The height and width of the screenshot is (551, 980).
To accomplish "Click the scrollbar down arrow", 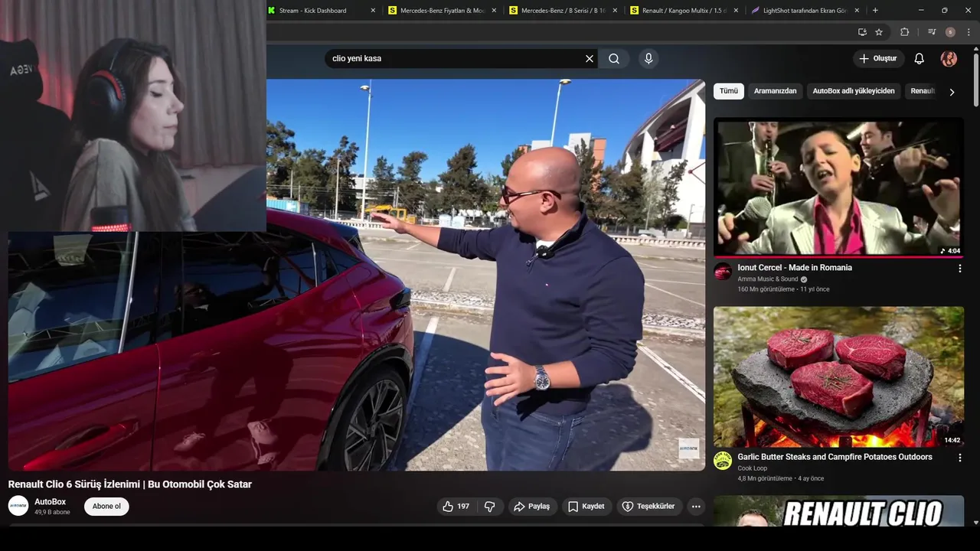I will click(x=975, y=523).
